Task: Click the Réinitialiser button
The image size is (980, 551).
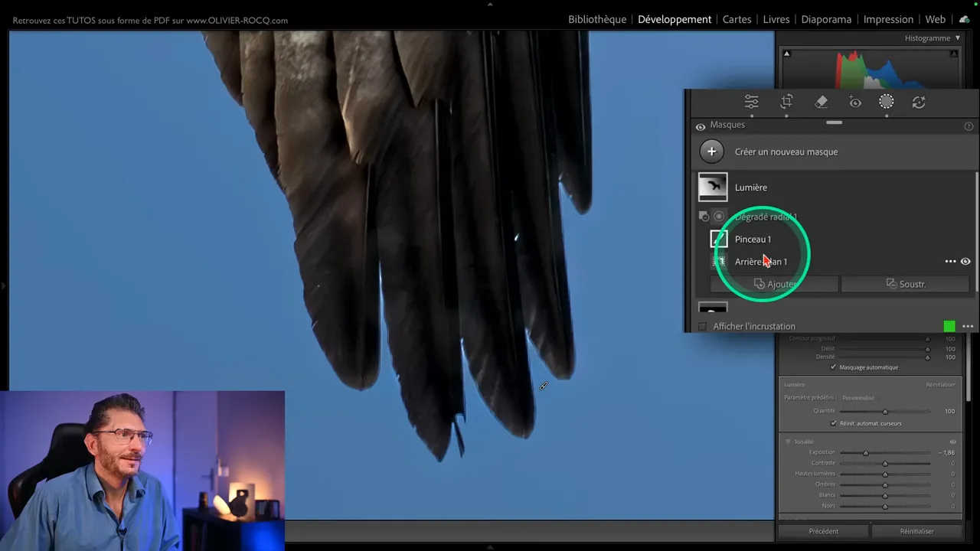Action: [917, 530]
